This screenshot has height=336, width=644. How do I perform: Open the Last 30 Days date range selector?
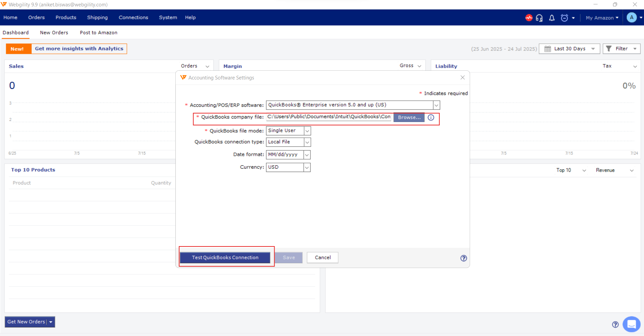[569, 49]
